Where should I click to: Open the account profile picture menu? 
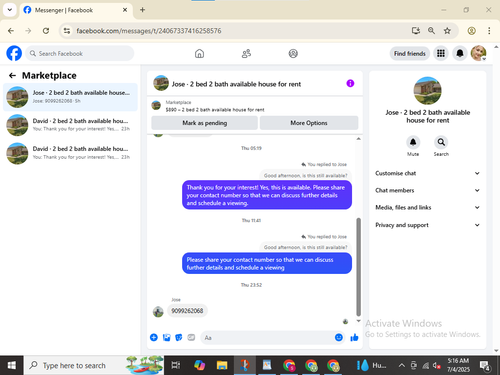pos(478,53)
